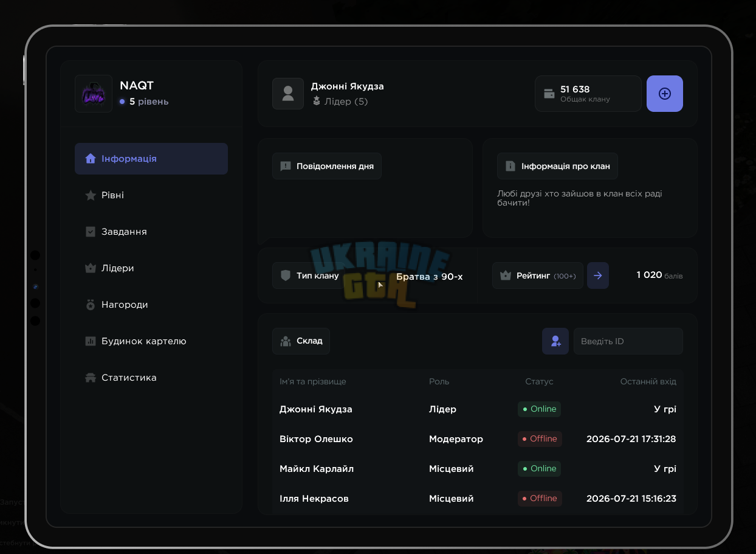Click the wallet icon in Общак клану

tap(549, 94)
